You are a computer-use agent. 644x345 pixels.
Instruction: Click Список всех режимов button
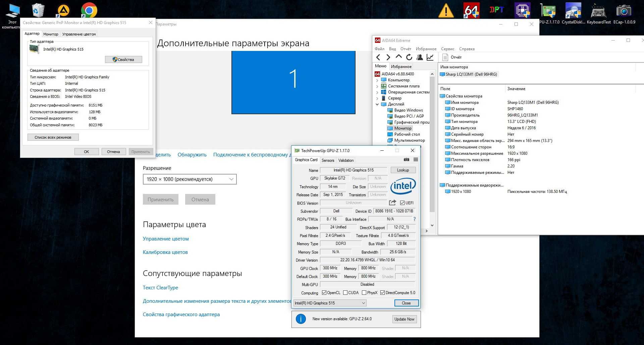[x=53, y=137]
